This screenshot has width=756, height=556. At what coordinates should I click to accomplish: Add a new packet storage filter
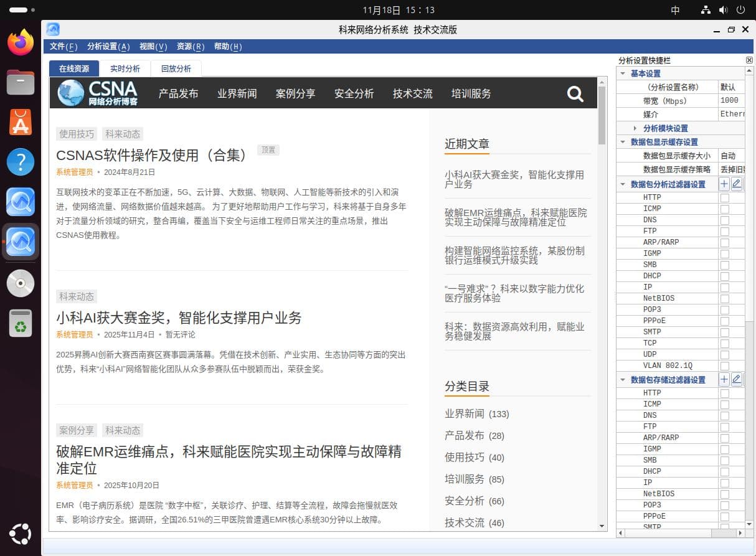(724, 379)
